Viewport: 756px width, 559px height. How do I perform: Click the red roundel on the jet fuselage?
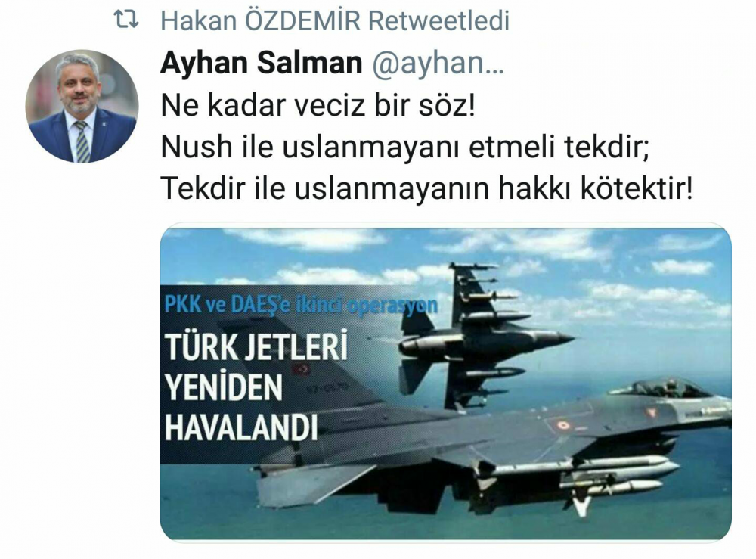pos(563,425)
